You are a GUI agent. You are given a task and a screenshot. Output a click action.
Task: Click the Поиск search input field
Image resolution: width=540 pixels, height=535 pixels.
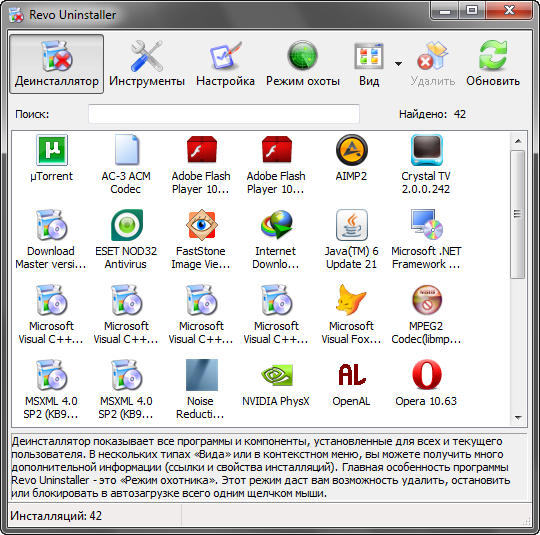click(x=224, y=114)
